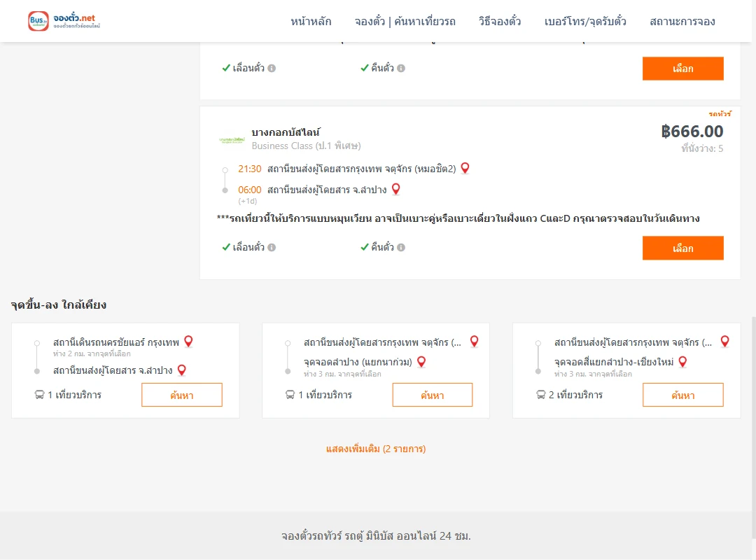Viewport: 756px width, 560px height.
Task: Click info icon beside เลื่อนตั๋ว in top card
Action: (272, 69)
